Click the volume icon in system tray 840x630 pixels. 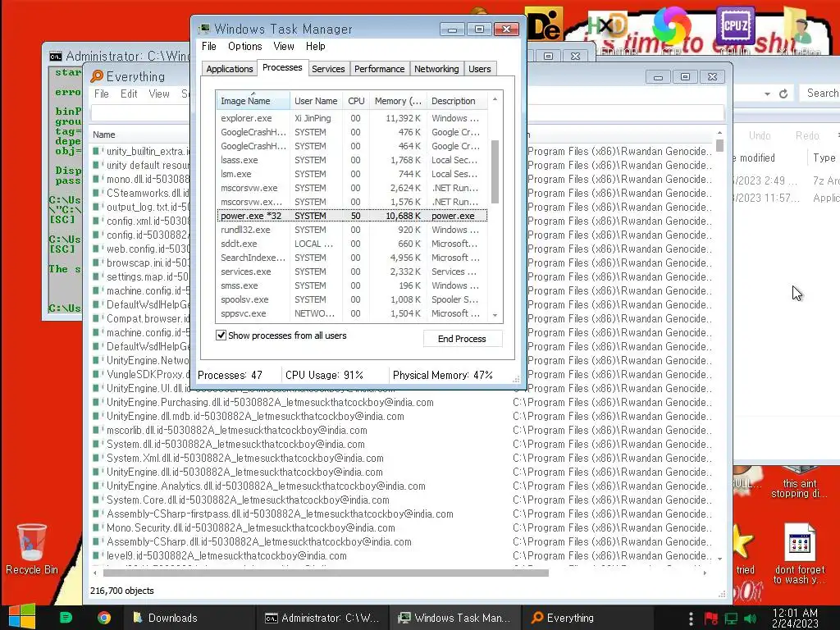click(750, 619)
